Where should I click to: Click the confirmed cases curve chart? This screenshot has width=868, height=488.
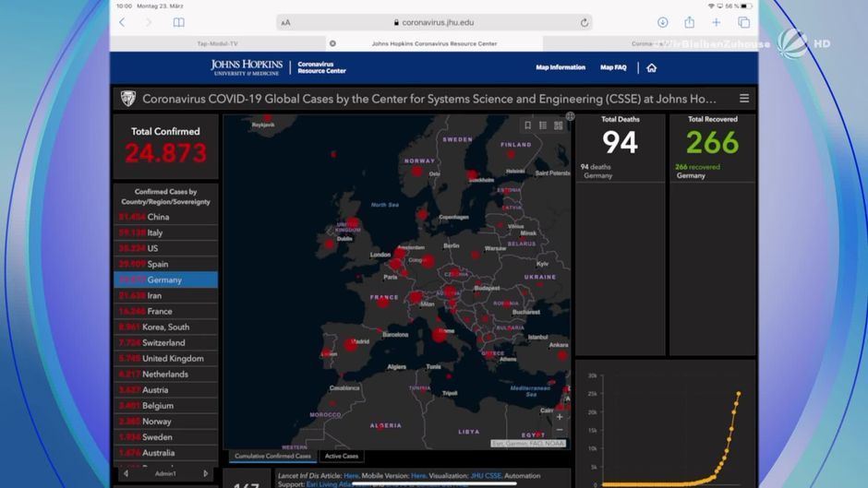(x=667, y=429)
